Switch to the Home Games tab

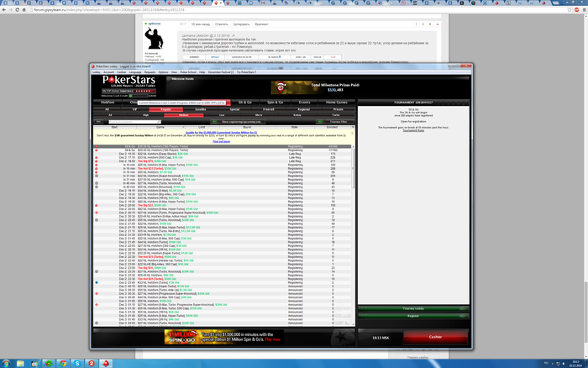coord(336,102)
